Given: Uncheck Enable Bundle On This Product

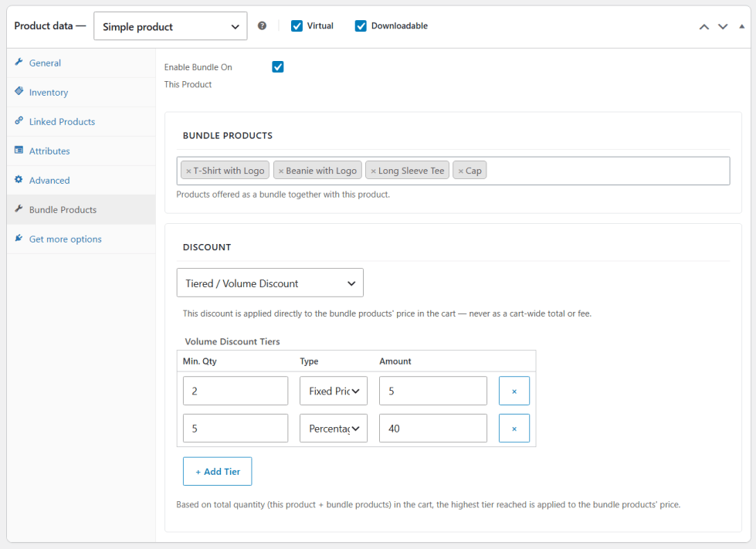Looking at the screenshot, I should click(x=278, y=67).
